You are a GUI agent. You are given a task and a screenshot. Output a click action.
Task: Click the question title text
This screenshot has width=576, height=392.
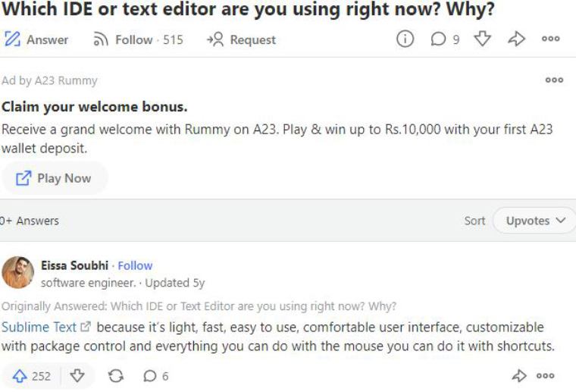click(248, 9)
